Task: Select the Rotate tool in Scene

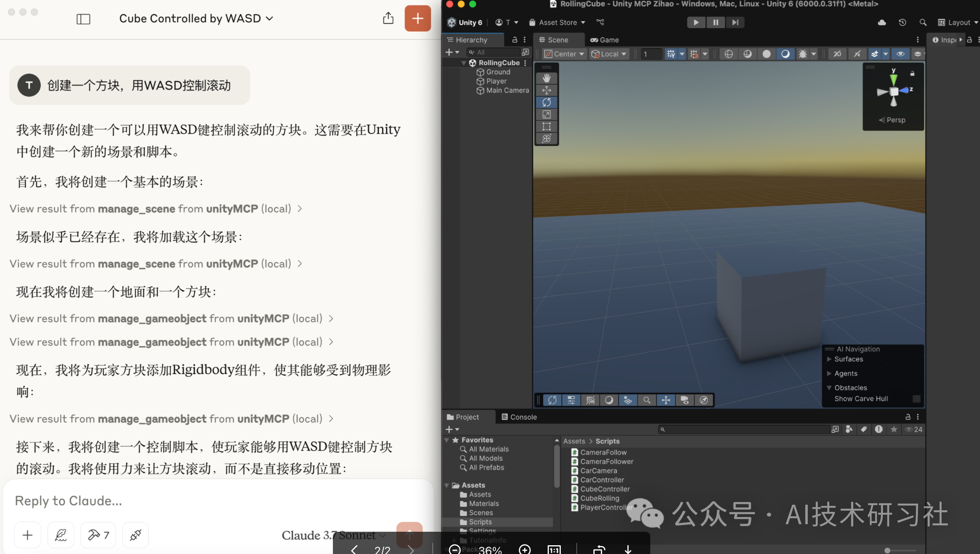Action: click(546, 102)
